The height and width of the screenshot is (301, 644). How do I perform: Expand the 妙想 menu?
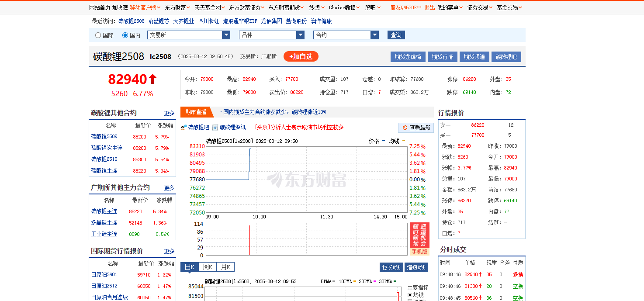[316, 7]
